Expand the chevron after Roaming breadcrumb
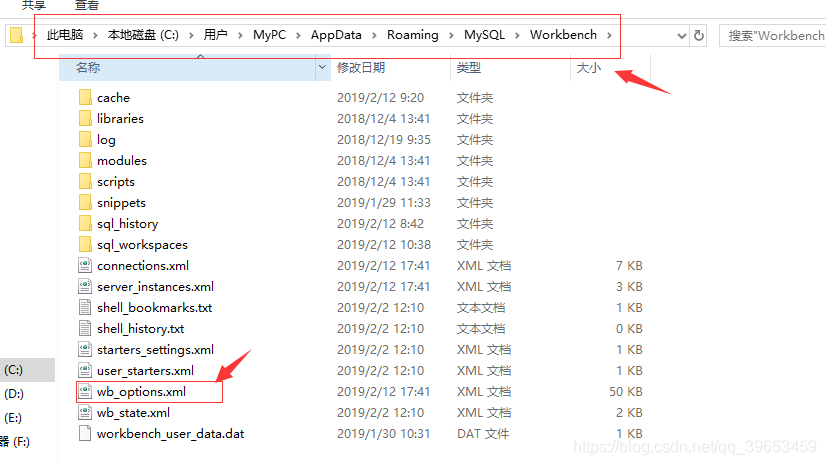The image size is (826, 465). tap(451, 35)
